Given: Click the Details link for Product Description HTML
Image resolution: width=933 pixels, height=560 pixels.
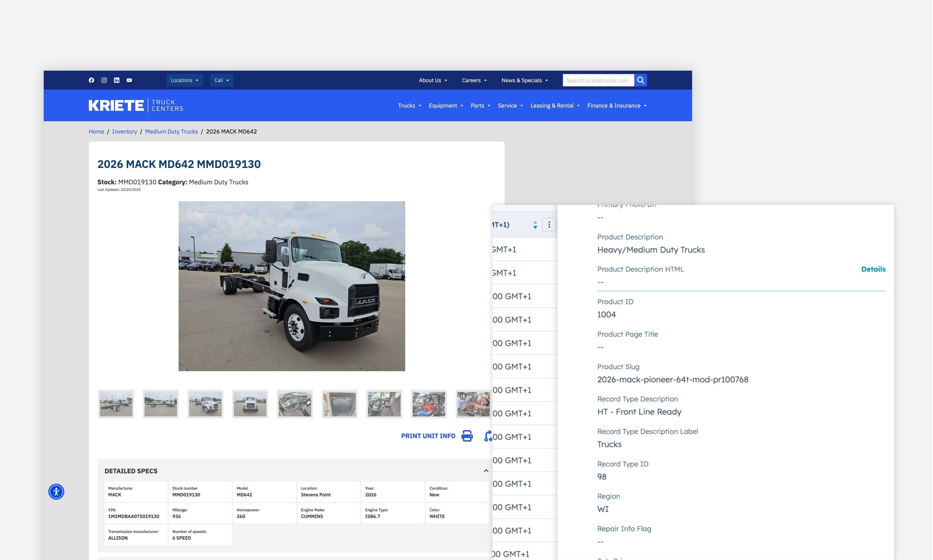Looking at the screenshot, I should point(873,269).
